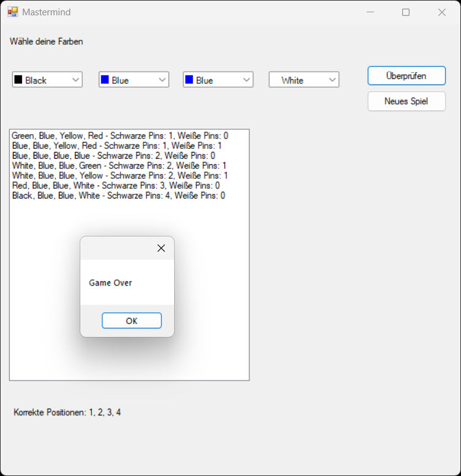Click the black color swatch in first combo box

(18, 80)
